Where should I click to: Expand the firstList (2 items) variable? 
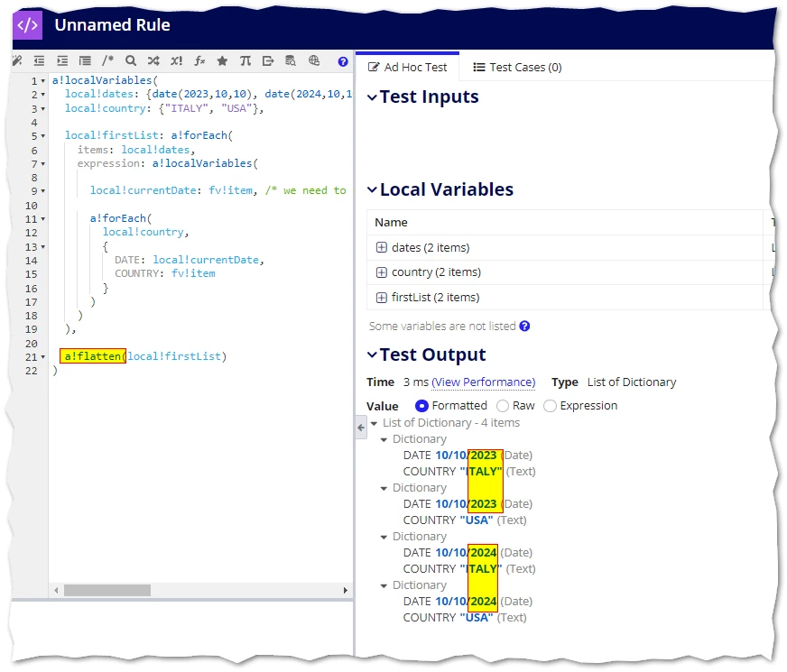[382, 298]
